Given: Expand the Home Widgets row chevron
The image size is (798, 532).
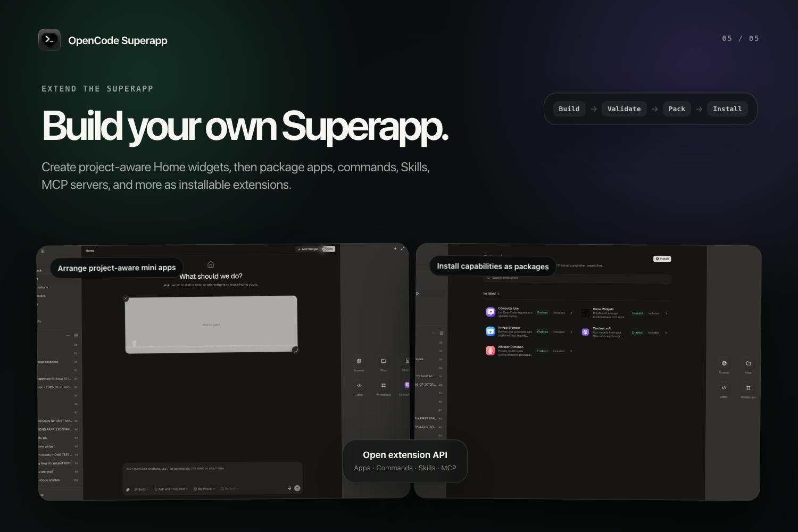Looking at the screenshot, I should tap(666, 313).
